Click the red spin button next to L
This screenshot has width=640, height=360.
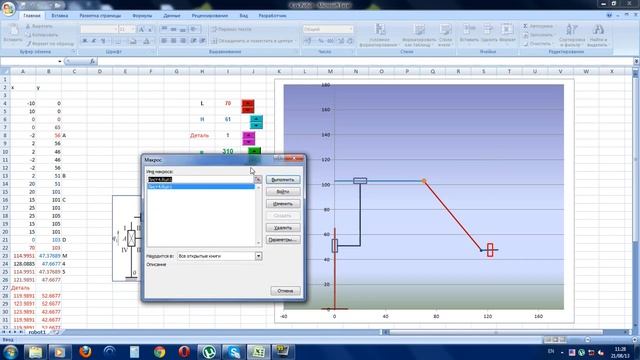pos(248,106)
